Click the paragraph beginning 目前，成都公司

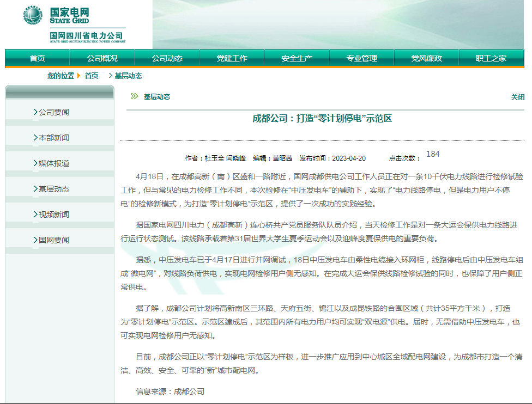(322, 363)
